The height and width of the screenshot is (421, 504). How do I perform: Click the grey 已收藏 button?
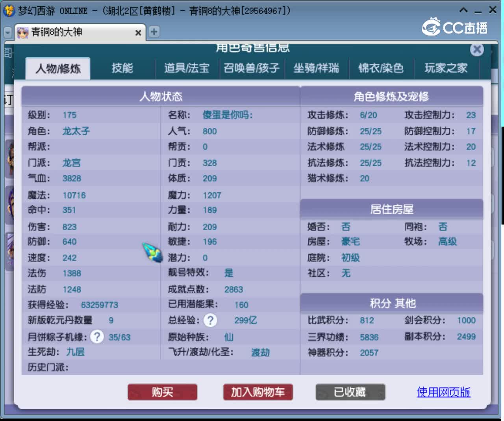[350, 392]
